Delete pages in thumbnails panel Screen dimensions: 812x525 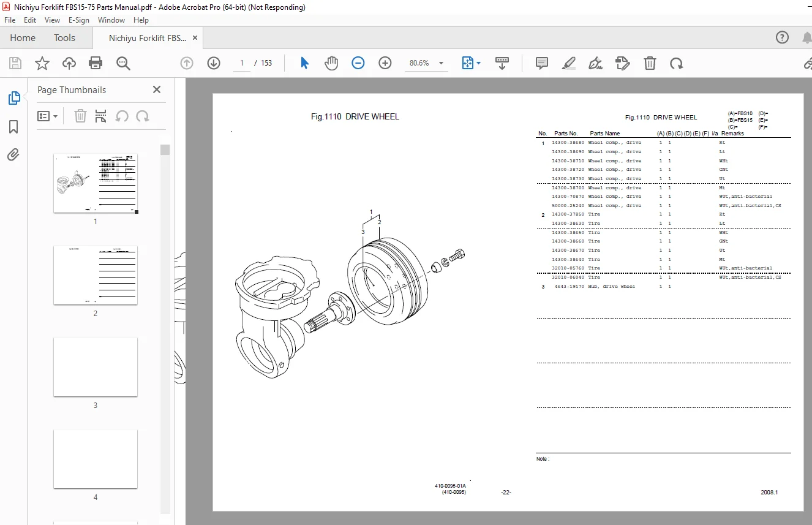tap(80, 116)
